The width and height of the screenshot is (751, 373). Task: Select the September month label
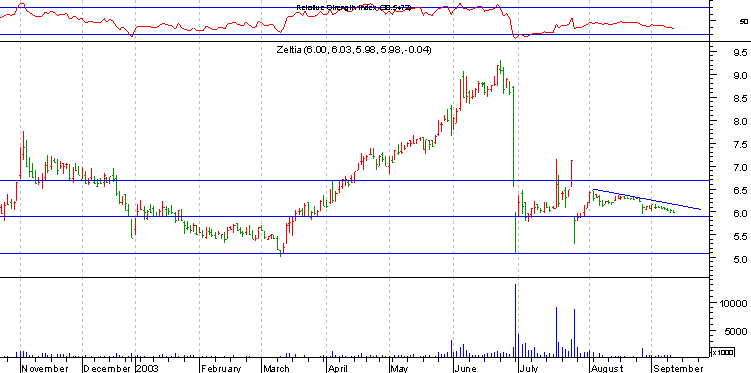[678, 369]
